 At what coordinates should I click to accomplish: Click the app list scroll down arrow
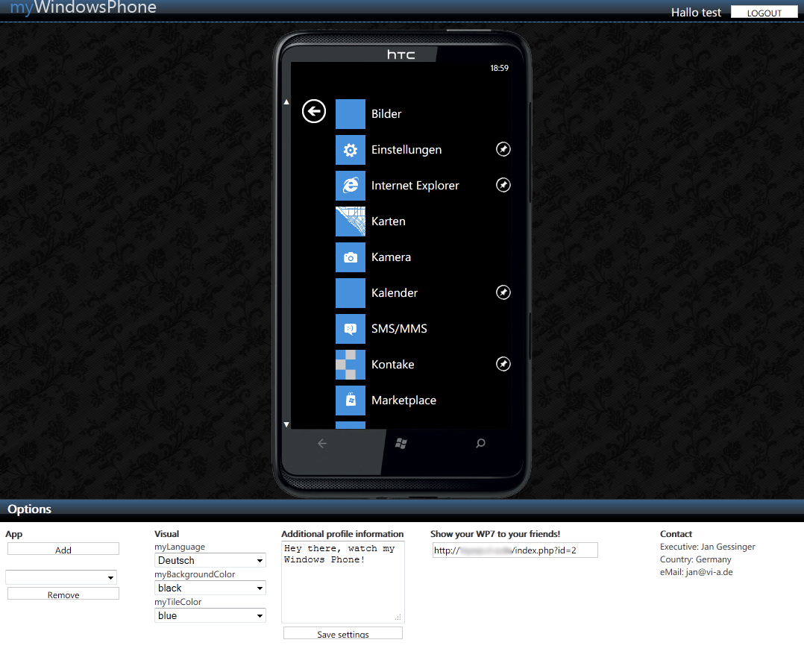point(286,424)
